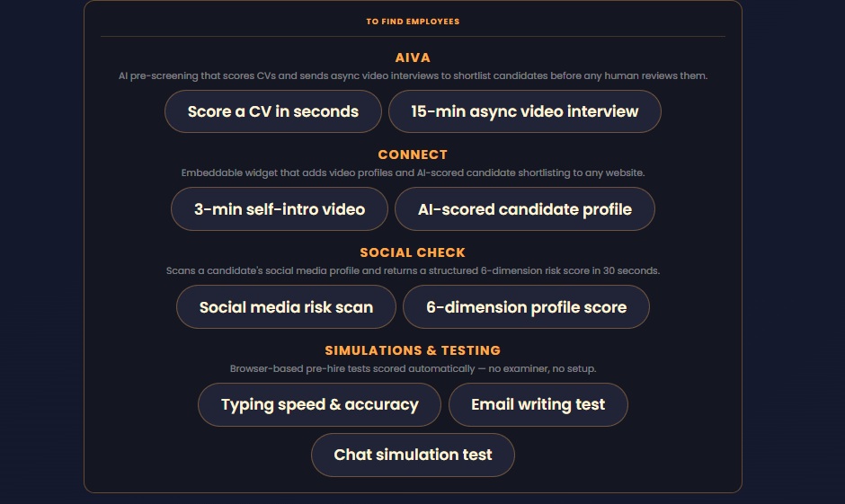Image resolution: width=845 pixels, height=504 pixels.
Task: Choose AI-scored candidate profile
Action: coord(524,209)
